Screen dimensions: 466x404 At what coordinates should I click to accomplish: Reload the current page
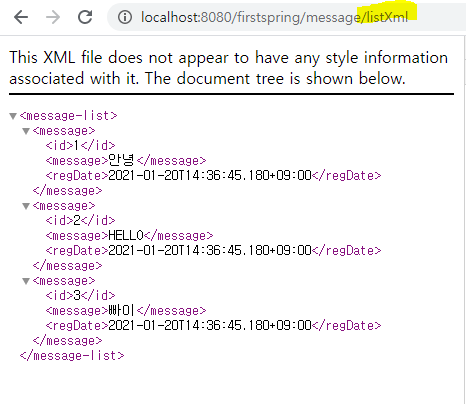click(85, 17)
